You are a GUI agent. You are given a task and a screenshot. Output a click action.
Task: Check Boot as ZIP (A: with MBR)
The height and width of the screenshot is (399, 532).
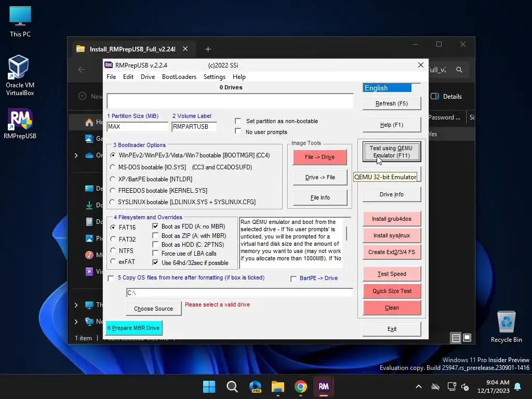[x=155, y=235]
